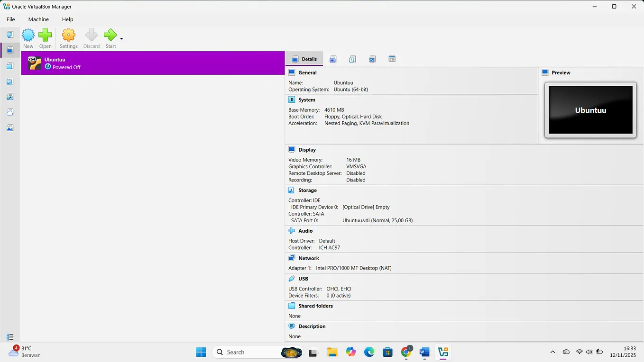Screen dimensions: 644x362
Task: Open the File Manager tab with table icon
Action: click(392, 59)
